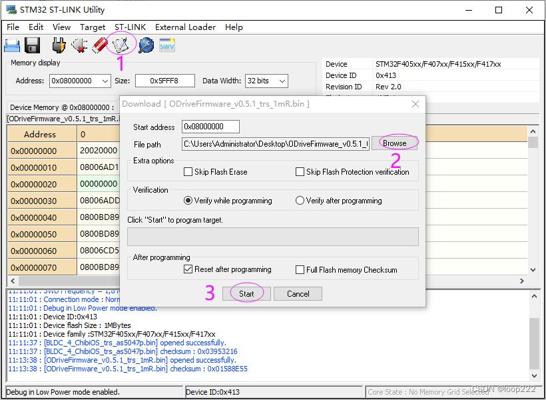The width and height of the screenshot is (546, 400).
Task: Click the log panel scroll down arrow
Action: (x=534, y=375)
